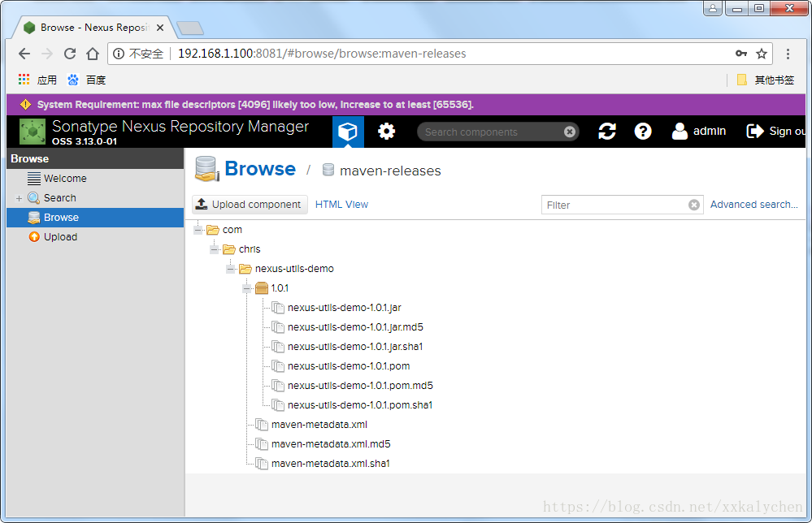Viewport: 812px width, 523px height.
Task: Select nexus-utils-demo-1.0.1.jar.sha1 file
Action: (355, 347)
